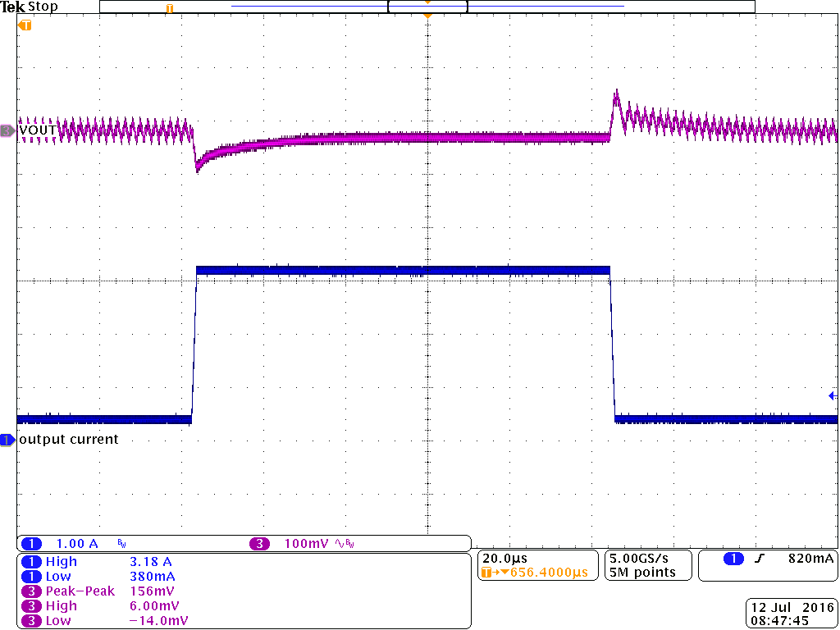Click the blue trigger level arrow on right edge

click(833, 395)
